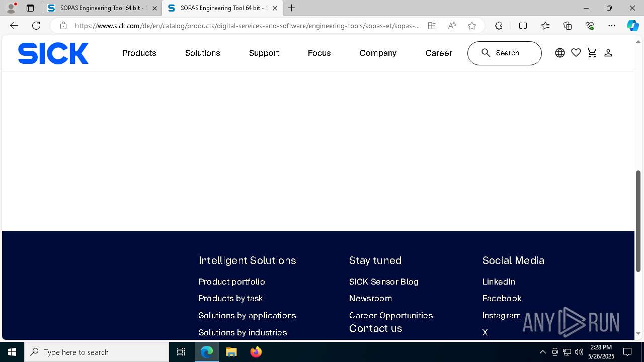Open the network status icon
The image size is (644, 362).
click(x=567, y=352)
